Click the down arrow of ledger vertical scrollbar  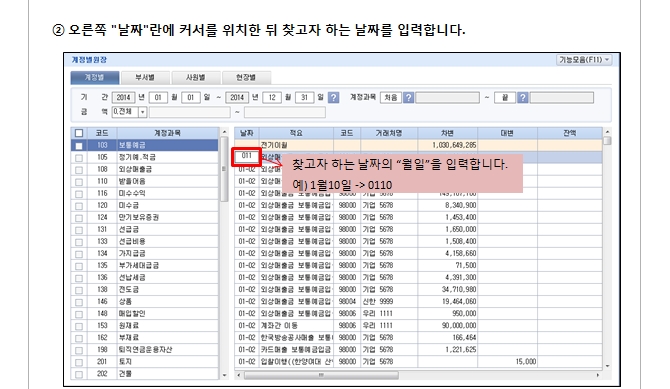pos(607,366)
